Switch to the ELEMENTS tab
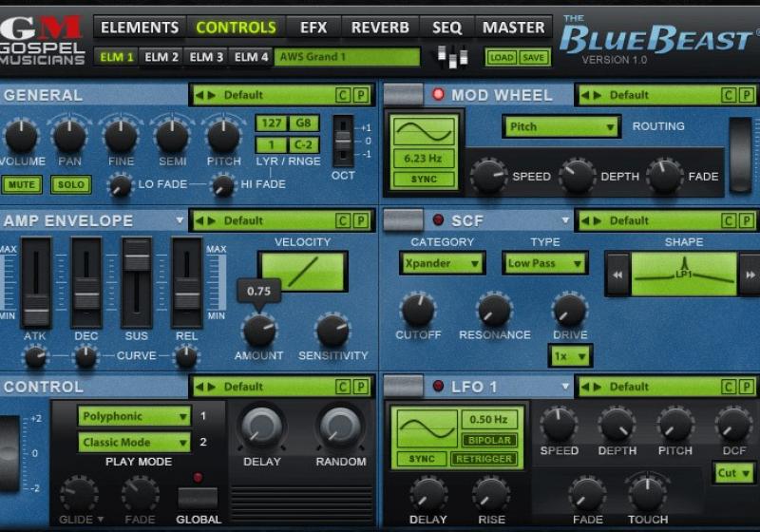 click(x=140, y=28)
